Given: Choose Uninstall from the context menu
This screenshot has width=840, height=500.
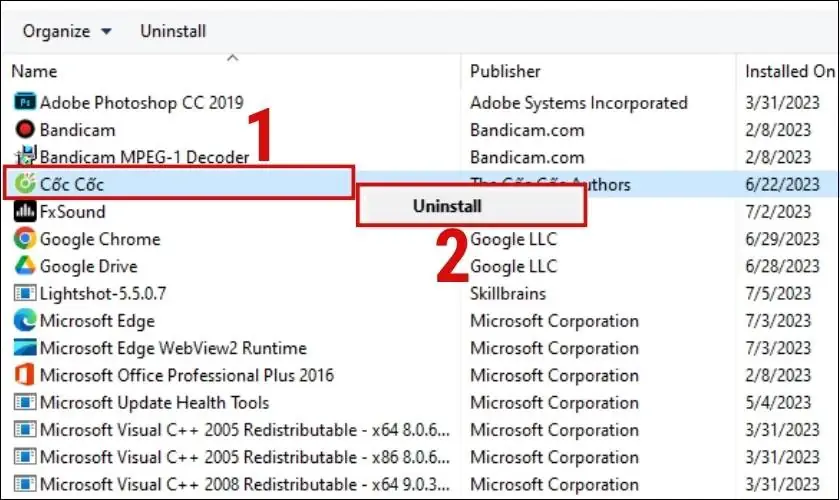Looking at the screenshot, I should point(471,206).
